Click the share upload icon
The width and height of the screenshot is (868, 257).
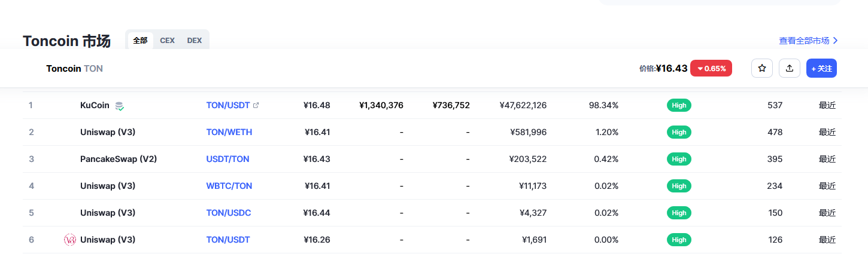[790, 68]
